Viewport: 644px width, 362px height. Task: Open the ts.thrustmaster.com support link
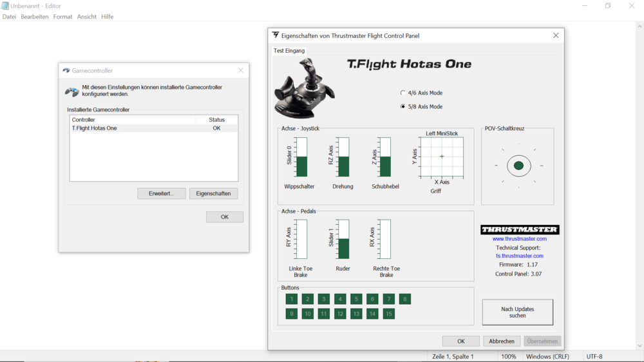[x=520, y=256]
